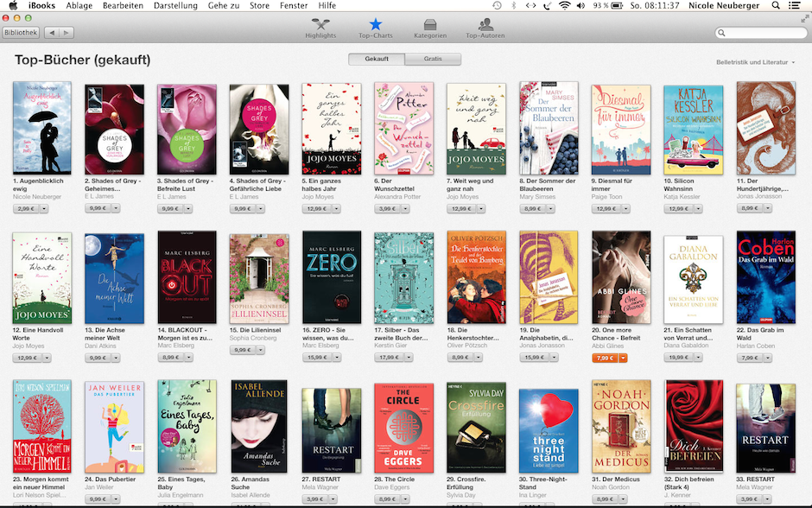Buy Der Wunschzettel for 3,99 €
Viewport: 812px width, 508px height.
(387, 209)
